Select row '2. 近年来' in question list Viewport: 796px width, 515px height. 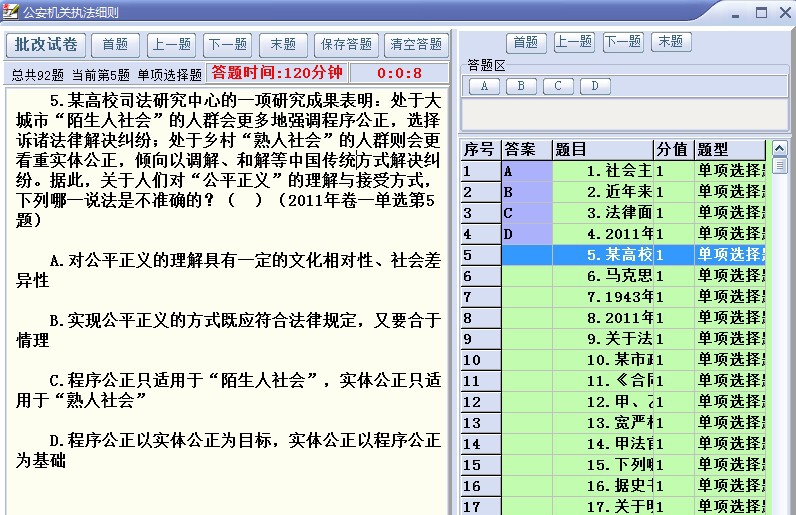(x=613, y=192)
